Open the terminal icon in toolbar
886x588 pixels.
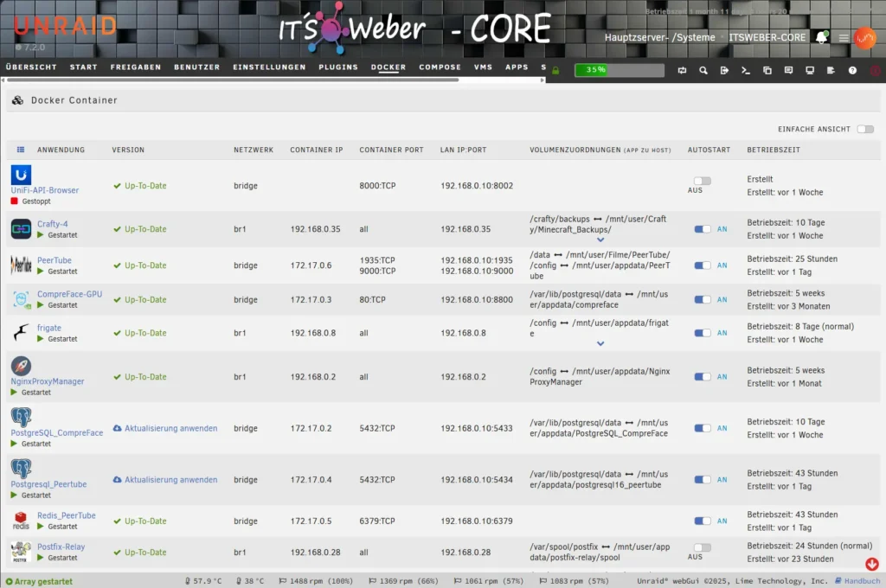[745, 70]
